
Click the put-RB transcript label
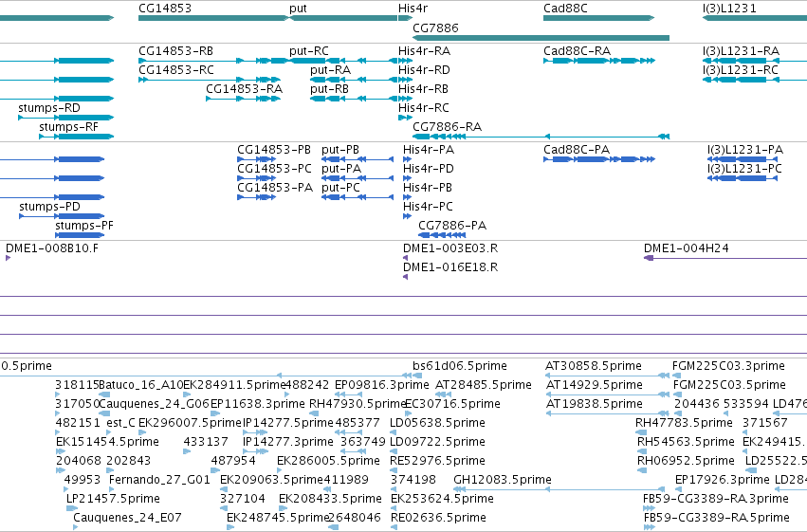point(329,89)
